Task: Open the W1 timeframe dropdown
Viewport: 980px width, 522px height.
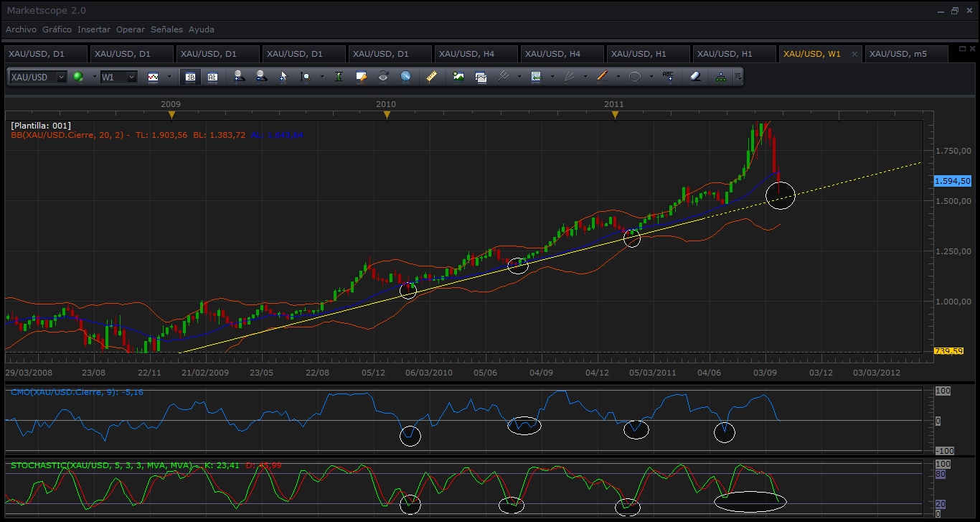Action: point(118,77)
